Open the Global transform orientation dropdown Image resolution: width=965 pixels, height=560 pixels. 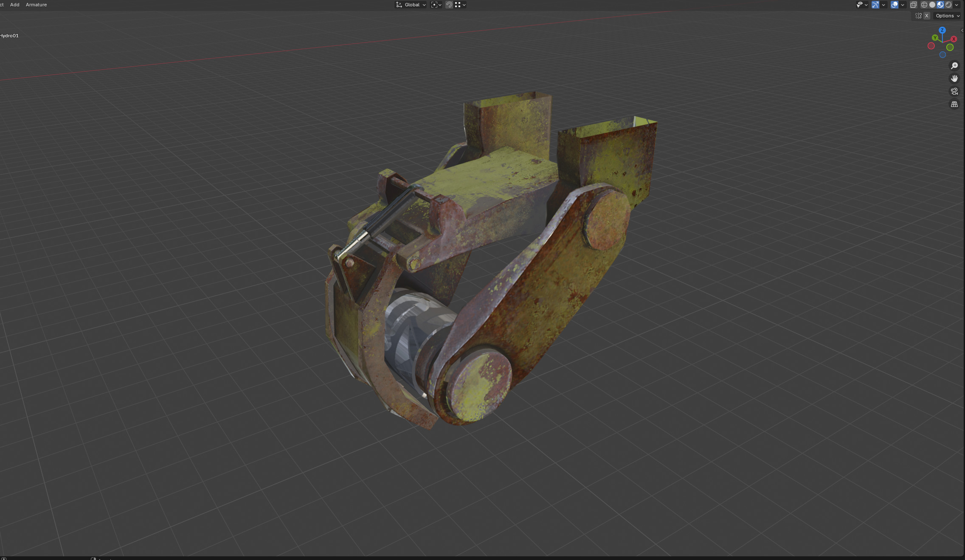coord(411,5)
